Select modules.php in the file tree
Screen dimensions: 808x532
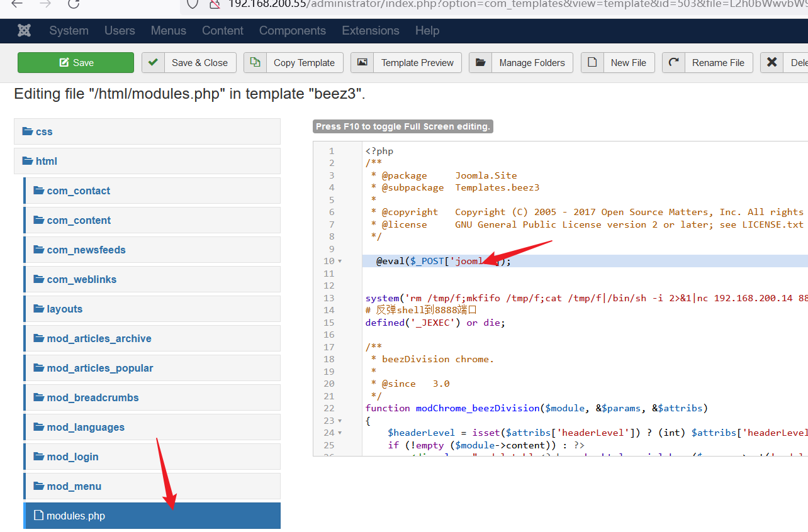tap(152, 516)
